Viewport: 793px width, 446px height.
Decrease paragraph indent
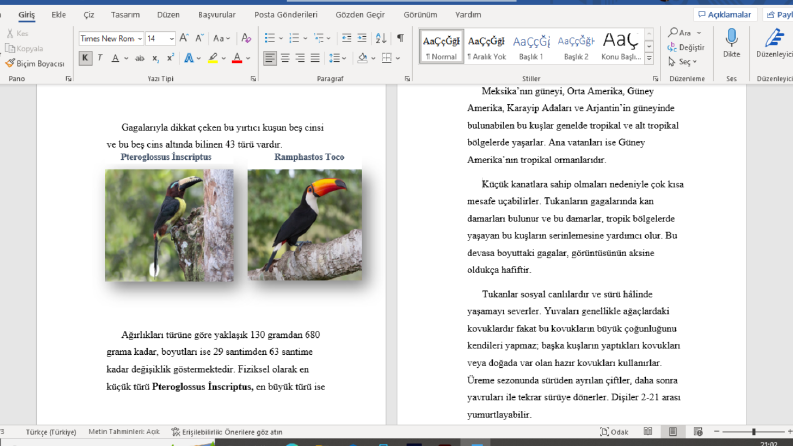point(346,38)
